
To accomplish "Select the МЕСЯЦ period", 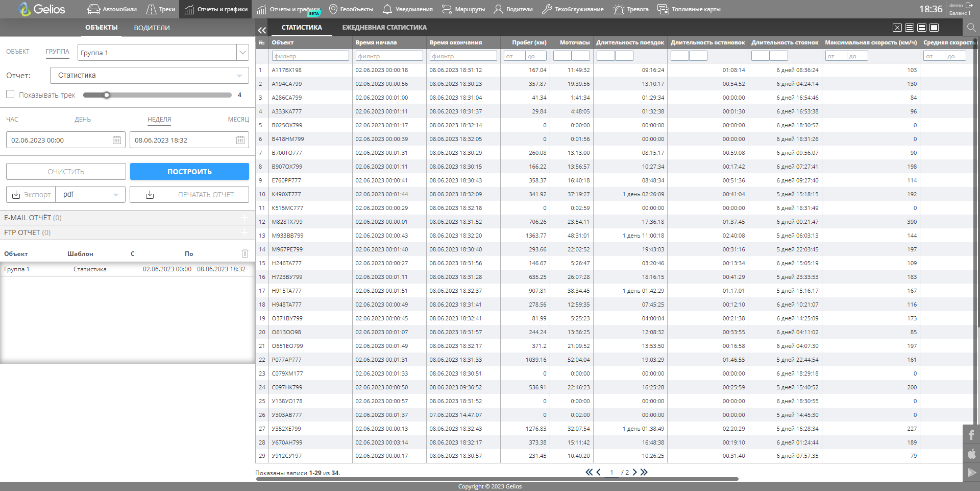I will [238, 120].
